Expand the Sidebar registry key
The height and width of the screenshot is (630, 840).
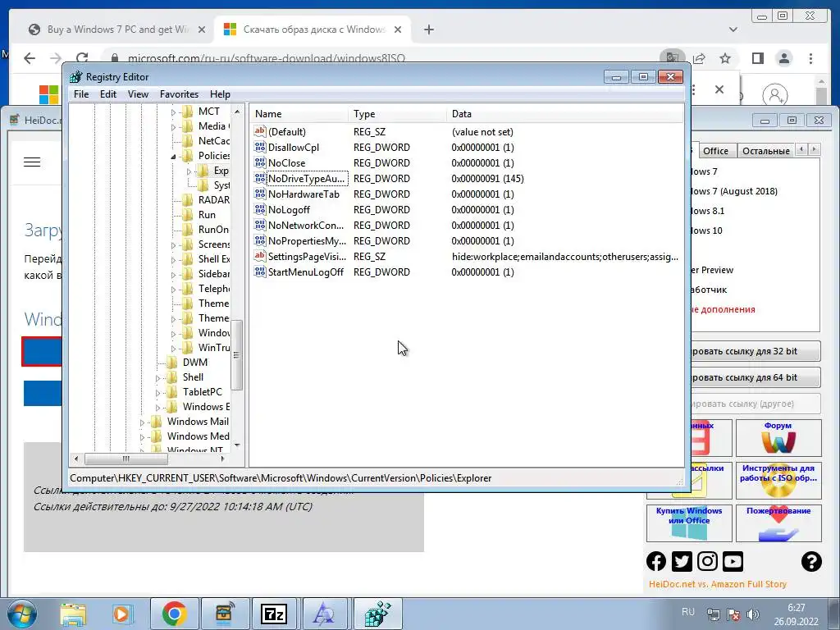click(x=173, y=274)
